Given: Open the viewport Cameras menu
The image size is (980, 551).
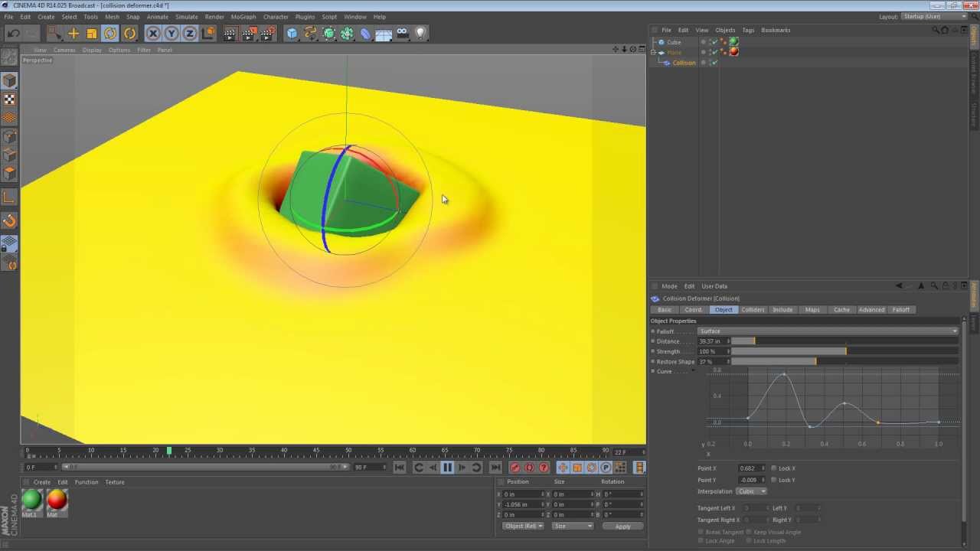Looking at the screenshot, I should pos(64,50).
